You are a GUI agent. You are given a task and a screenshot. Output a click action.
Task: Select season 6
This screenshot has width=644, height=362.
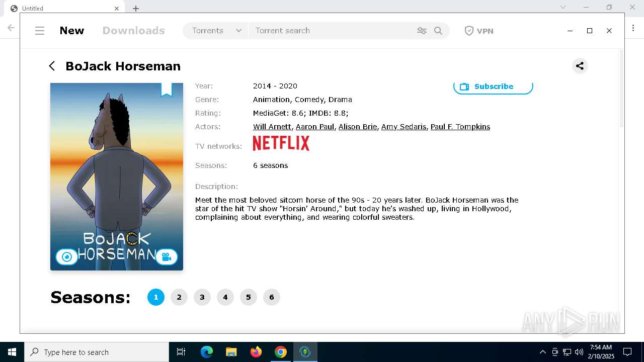tap(272, 297)
